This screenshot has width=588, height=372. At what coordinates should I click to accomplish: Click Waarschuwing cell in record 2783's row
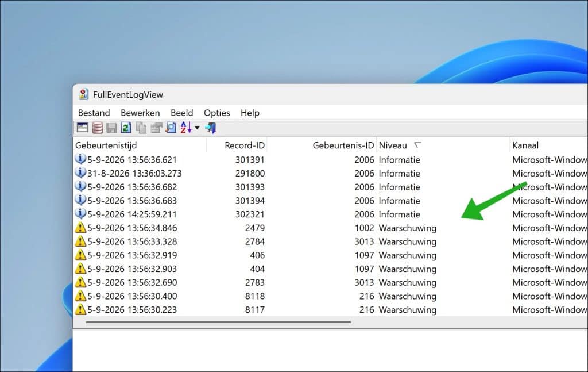pos(407,282)
